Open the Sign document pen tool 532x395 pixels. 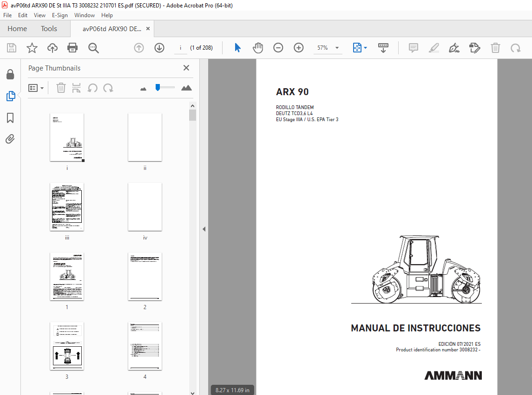tap(454, 48)
